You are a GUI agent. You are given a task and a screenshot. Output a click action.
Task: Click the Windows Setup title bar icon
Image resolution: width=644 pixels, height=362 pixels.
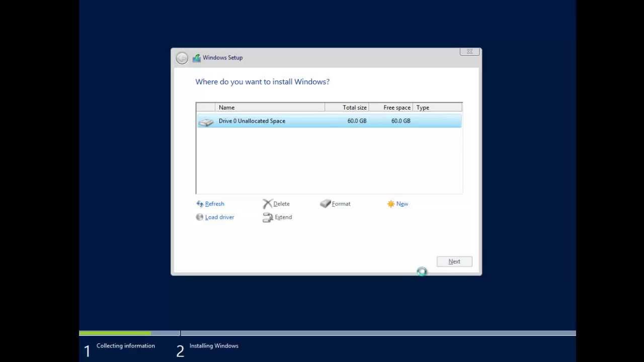coord(196,58)
